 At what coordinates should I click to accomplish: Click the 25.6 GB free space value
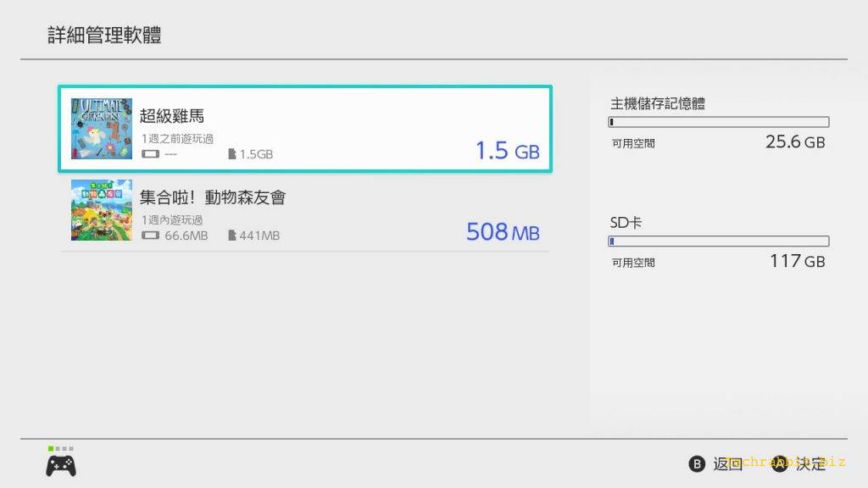point(794,141)
